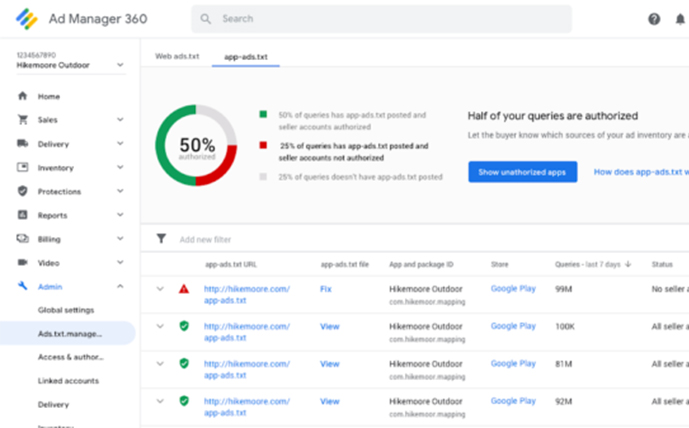
Task: Expand the 99M queries row
Action: coord(160,289)
